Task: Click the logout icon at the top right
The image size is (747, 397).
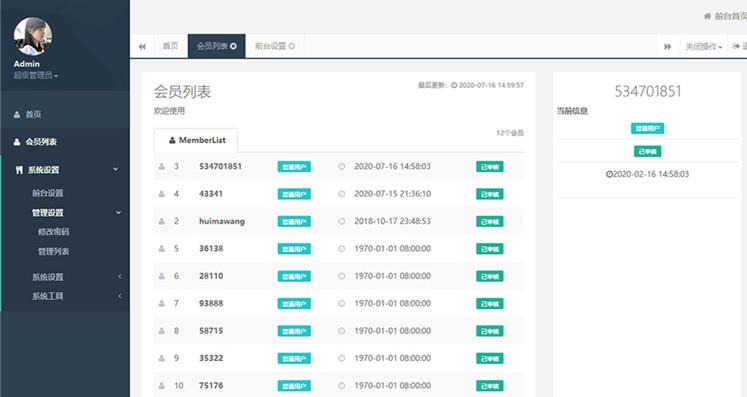Action: [736, 46]
